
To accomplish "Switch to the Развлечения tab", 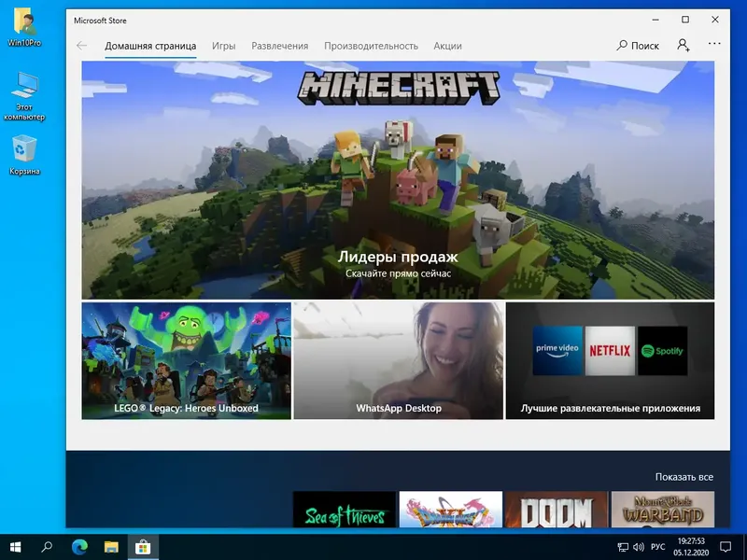I will (279, 46).
